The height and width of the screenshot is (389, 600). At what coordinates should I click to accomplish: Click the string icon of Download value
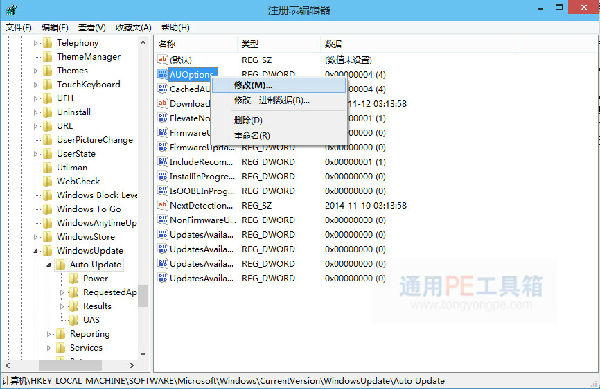pyautogui.click(x=163, y=103)
